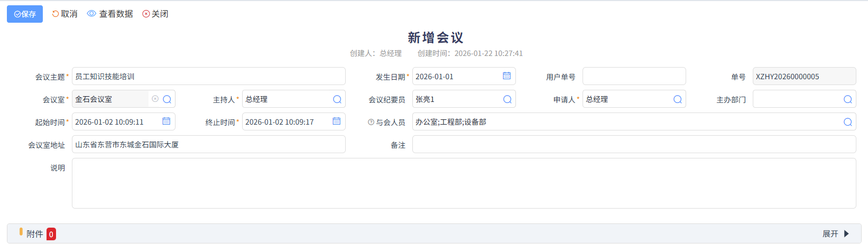Click the 创建时间 2026-01-22 10:27:41 text
Screen dimensions: 868x244
tap(470, 53)
